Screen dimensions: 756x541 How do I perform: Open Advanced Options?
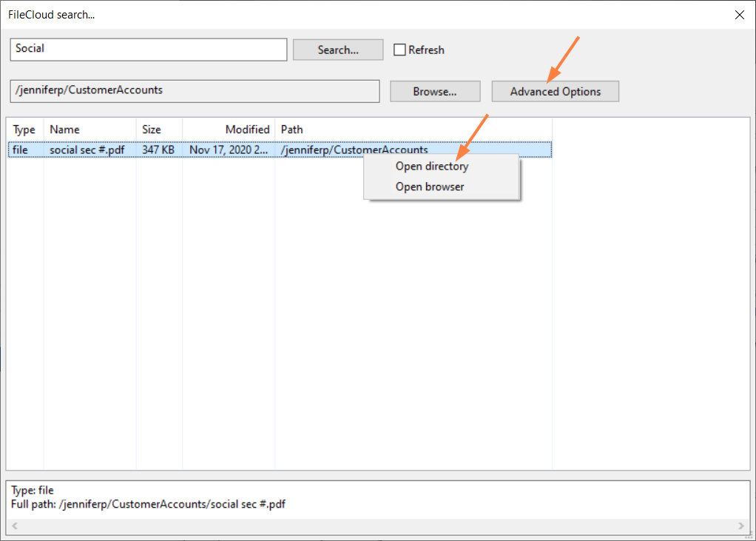(555, 92)
